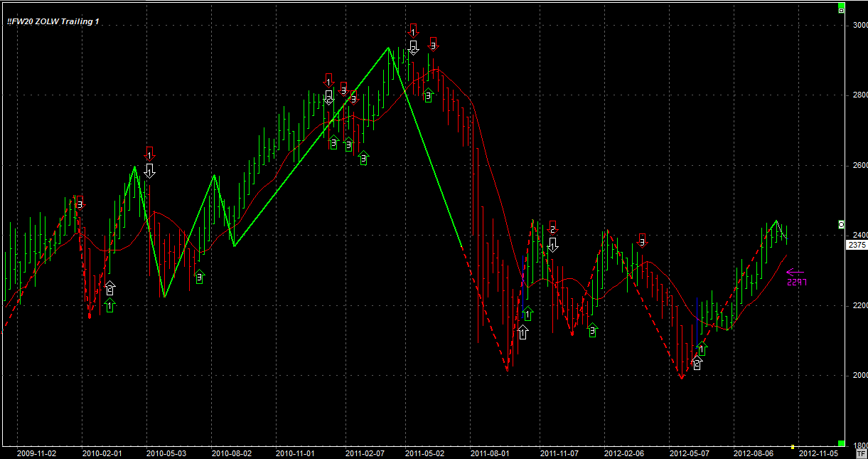The image size is (868, 459).
Task: Click the !!FW20 ZOLW Trailing 1 chart title
Action: pos(53,21)
